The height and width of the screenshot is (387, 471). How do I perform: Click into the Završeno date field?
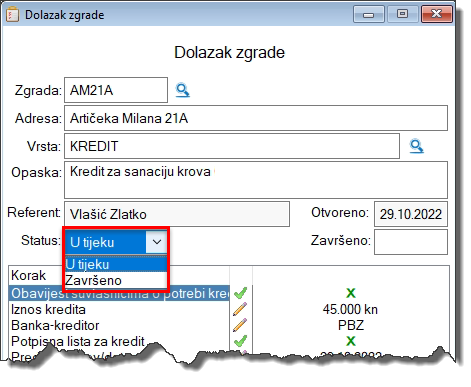pos(411,242)
